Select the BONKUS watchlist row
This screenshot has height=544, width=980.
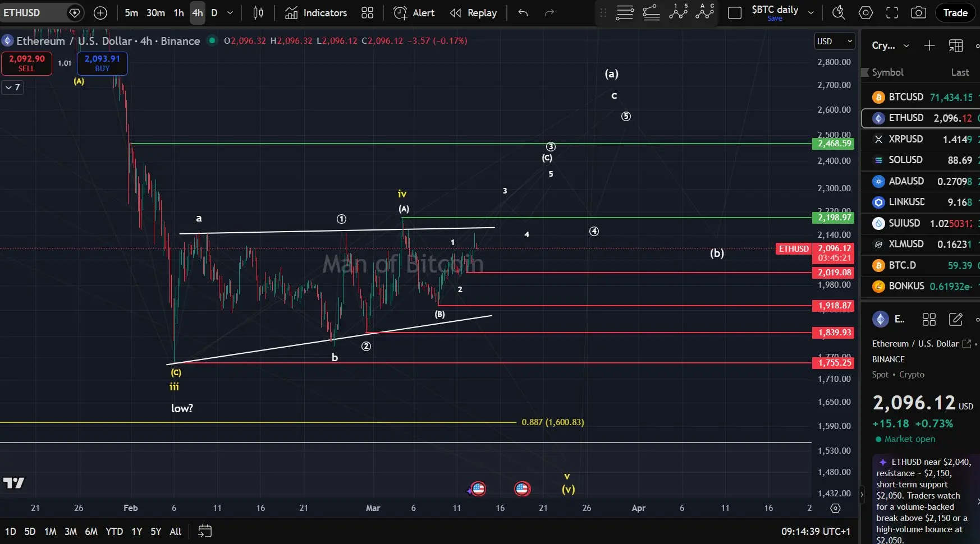pyautogui.click(x=921, y=286)
